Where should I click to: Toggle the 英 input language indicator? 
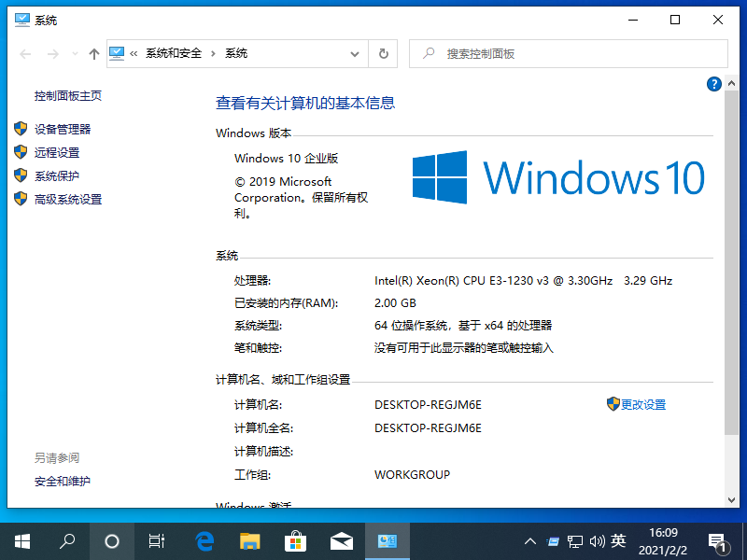(618, 540)
